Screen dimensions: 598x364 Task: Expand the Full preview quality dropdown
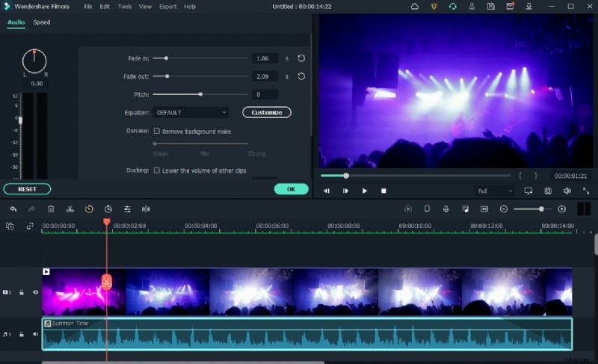493,191
